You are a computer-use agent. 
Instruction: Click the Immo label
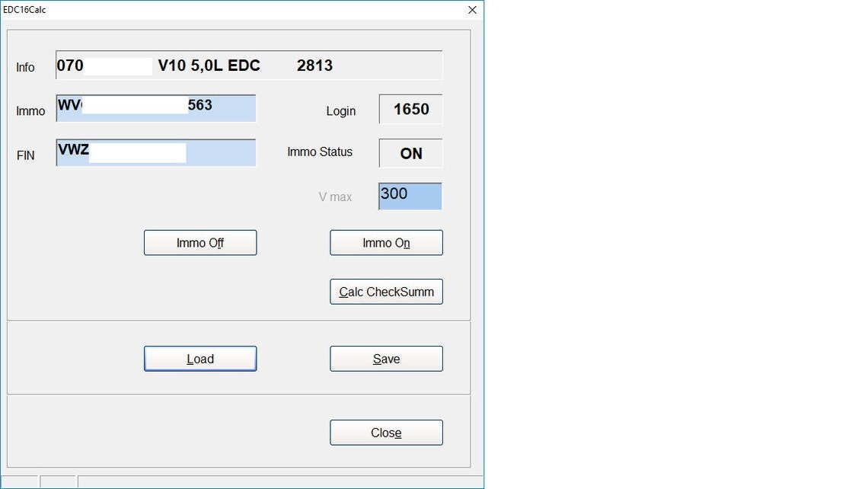pos(30,110)
